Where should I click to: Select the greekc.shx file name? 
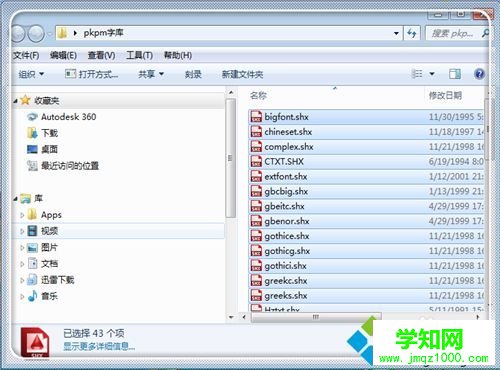pos(286,281)
